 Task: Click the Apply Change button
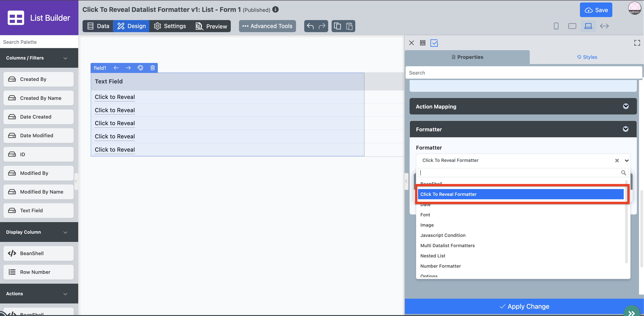524,306
